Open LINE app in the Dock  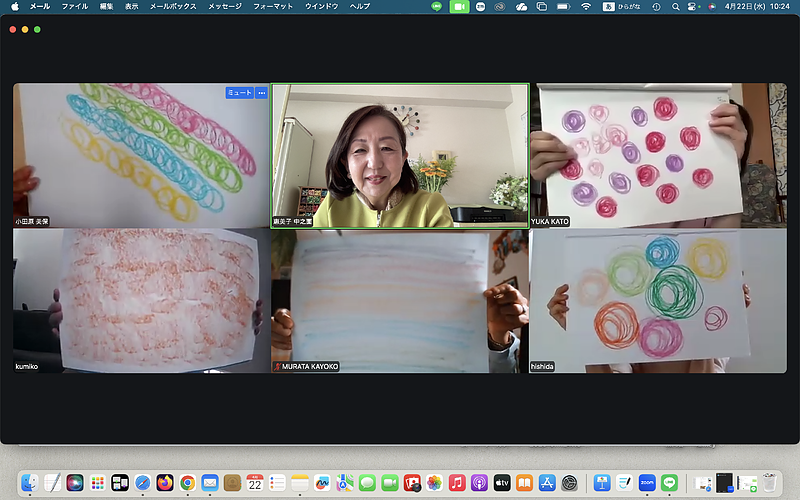(x=670, y=482)
